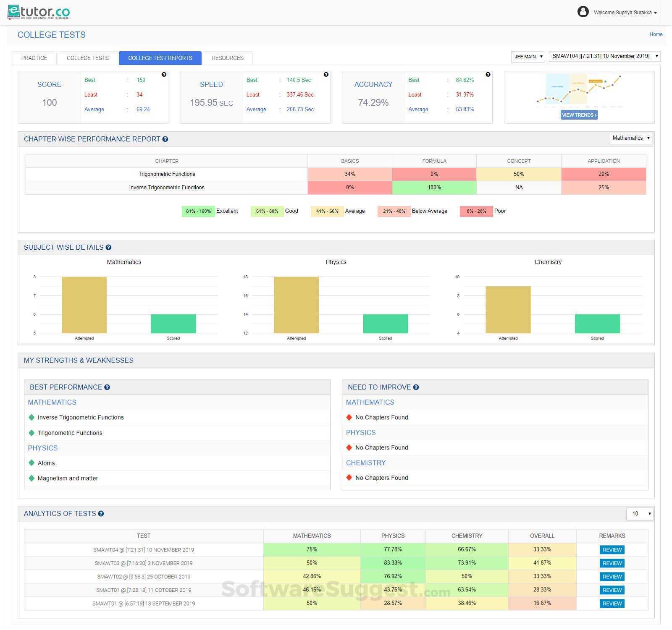Review the SMAWT03 test results
Viewport: 672px width, 630px height.
point(612,563)
